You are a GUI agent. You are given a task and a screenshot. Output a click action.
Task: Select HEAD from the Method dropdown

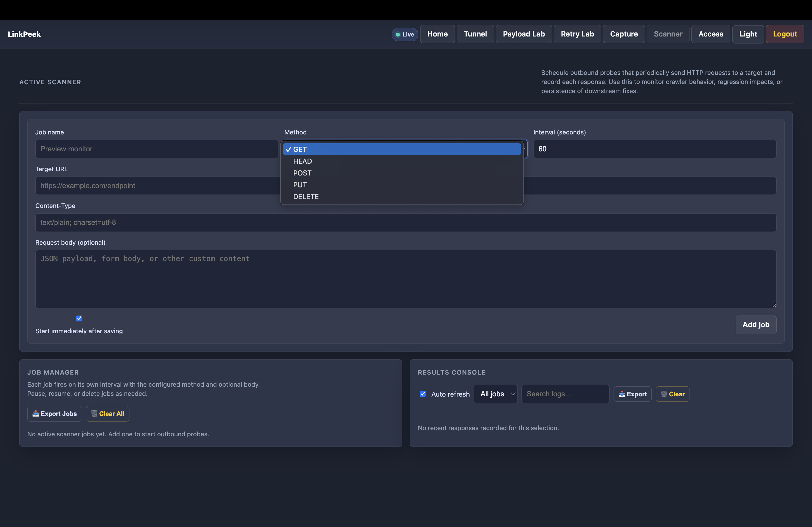302,161
